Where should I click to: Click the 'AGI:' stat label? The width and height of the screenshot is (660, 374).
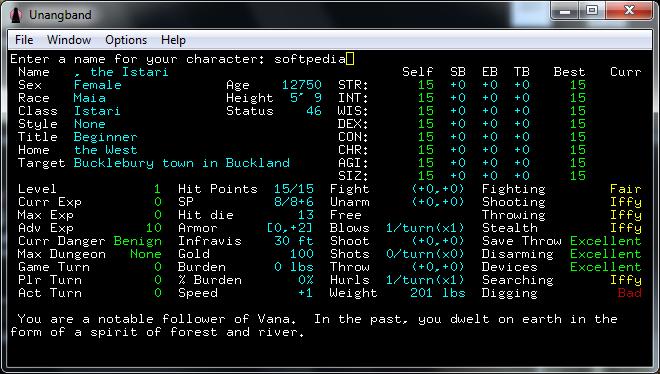[353, 163]
